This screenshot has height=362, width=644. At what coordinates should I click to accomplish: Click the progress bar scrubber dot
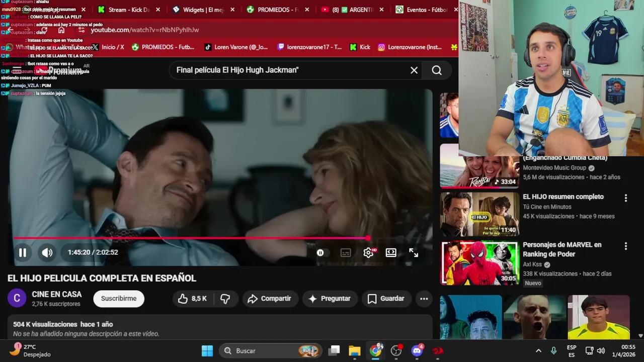coord(368,238)
